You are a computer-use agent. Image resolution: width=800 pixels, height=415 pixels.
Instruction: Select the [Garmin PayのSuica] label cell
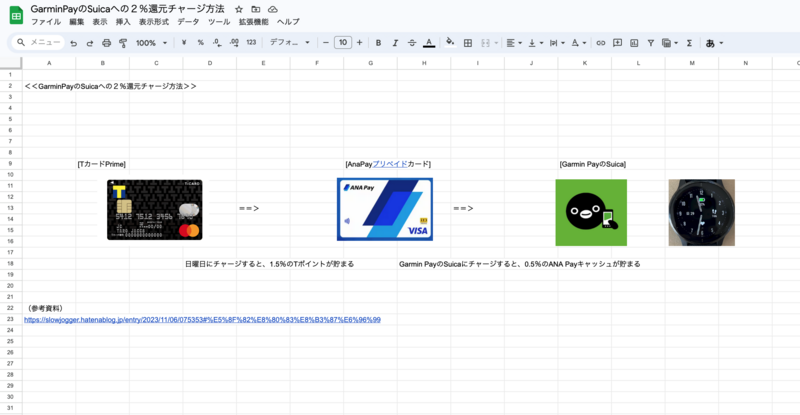(592, 164)
